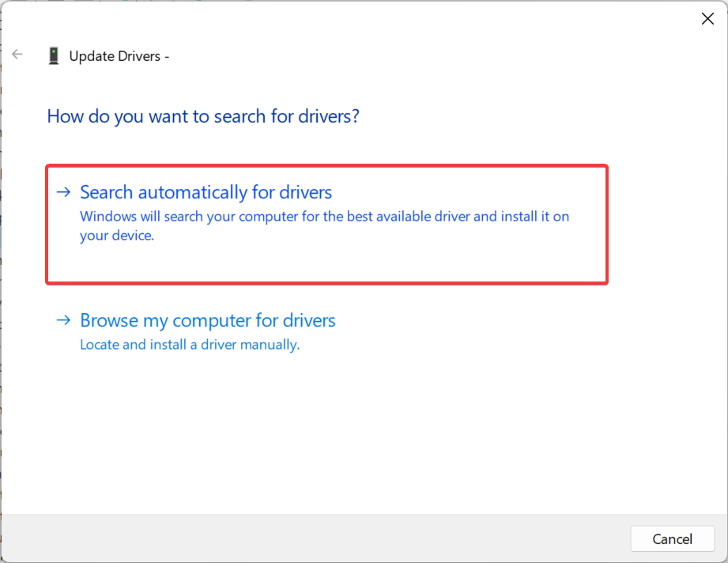
Task: Click inside the red highlighted option box
Action: pyautogui.click(x=327, y=225)
